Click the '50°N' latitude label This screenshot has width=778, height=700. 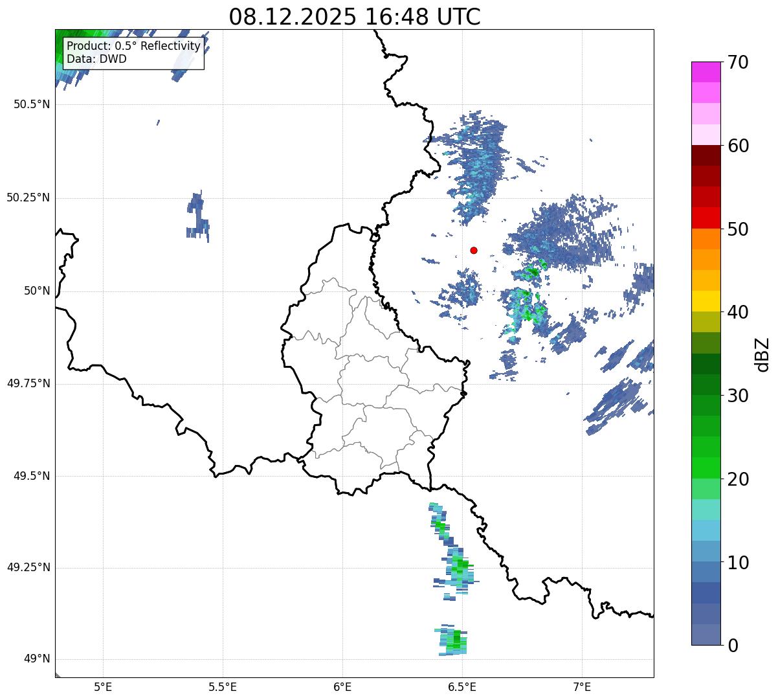[x=37, y=291]
